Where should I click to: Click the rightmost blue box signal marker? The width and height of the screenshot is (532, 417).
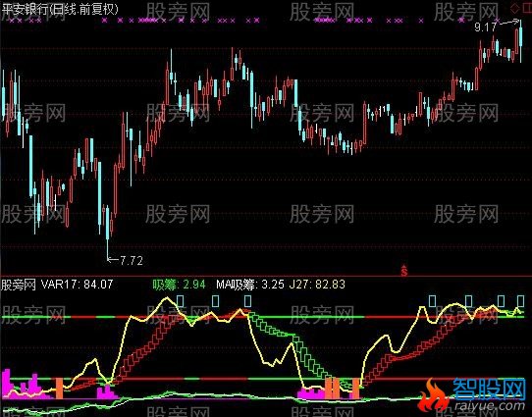(x=520, y=300)
